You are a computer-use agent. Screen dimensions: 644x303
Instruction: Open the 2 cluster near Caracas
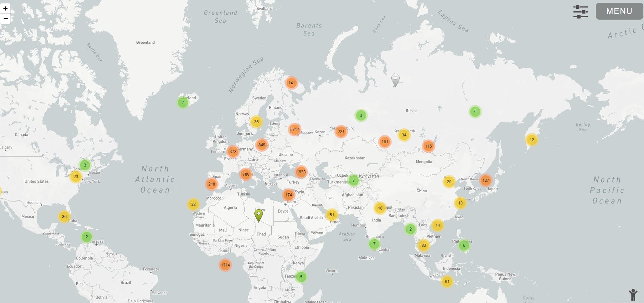pos(87,237)
